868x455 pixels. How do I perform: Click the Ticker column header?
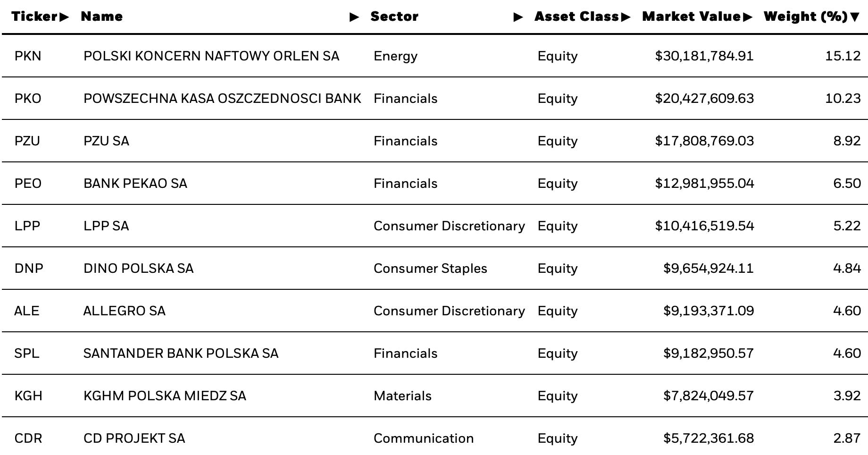pyautogui.click(x=34, y=17)
